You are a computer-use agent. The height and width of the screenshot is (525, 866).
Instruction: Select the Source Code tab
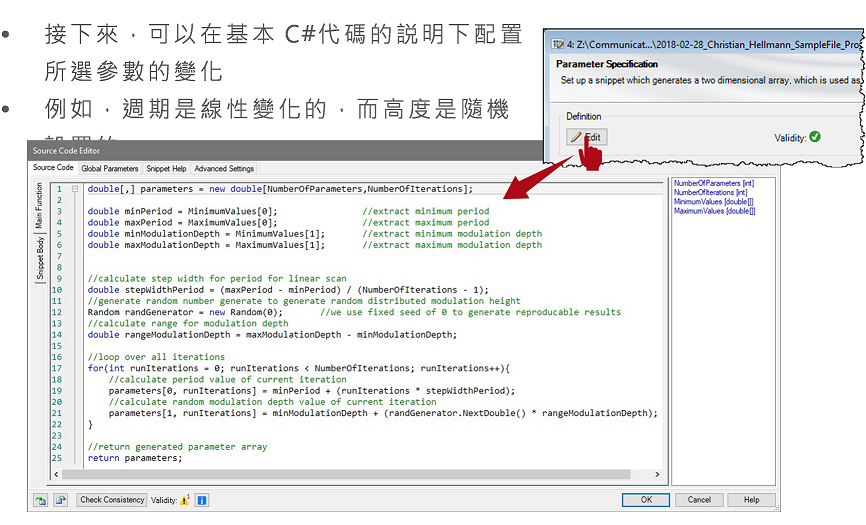tap(53, 168)
